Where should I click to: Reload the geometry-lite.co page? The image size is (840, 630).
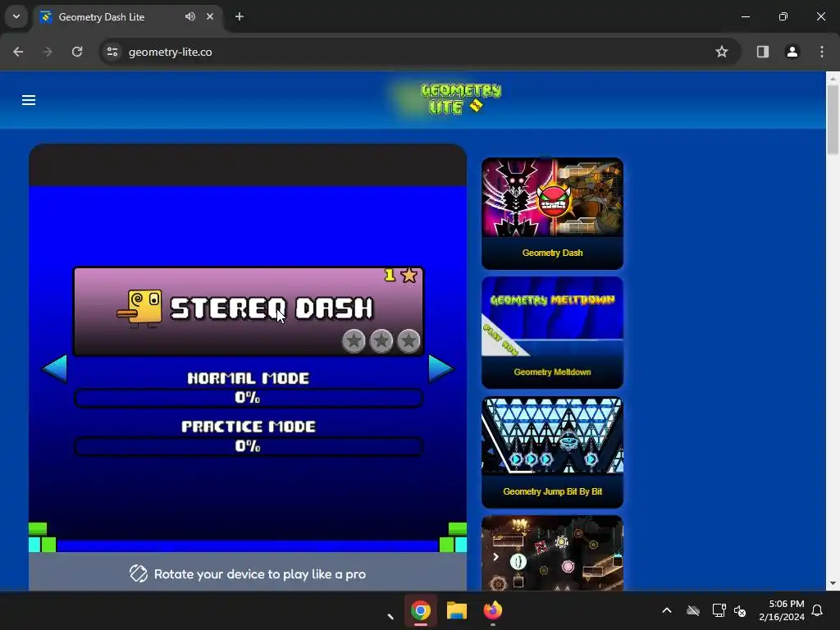click(x=77, y=52)
